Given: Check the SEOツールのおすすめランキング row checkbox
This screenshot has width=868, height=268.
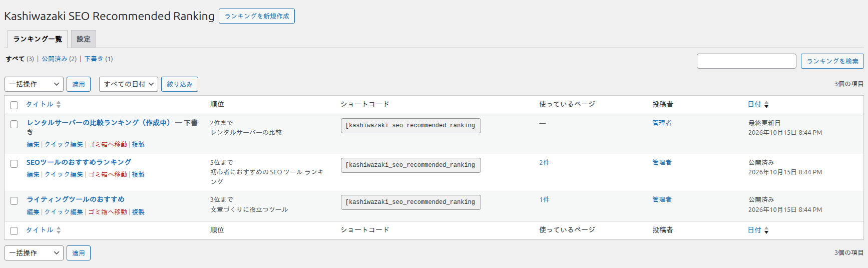Looking at the screenshot, I should (x=14, y=164).
